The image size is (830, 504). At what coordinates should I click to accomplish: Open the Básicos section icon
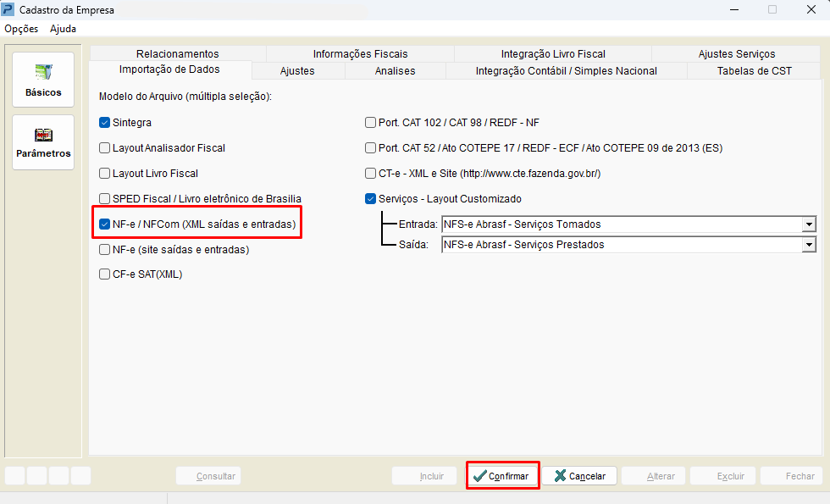tap(43, 80)
